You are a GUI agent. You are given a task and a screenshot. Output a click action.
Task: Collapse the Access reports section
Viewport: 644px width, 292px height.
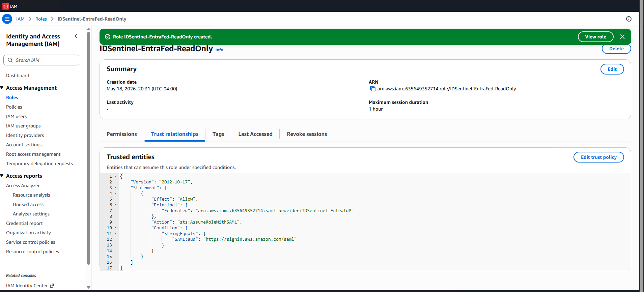point(2,176)
